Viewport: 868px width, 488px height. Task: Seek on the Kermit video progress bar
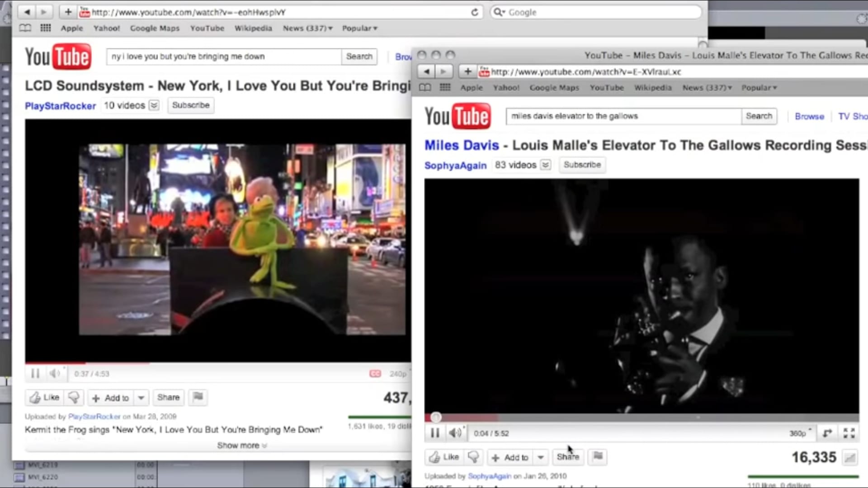pyautogui.click(x=218, y=363)
